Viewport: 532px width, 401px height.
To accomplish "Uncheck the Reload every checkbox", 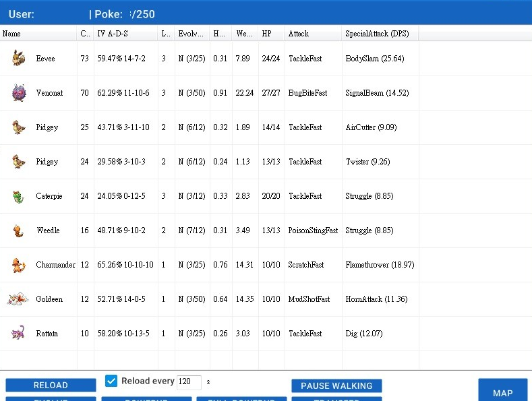I will pyautogui.click(x=111, y=381).
